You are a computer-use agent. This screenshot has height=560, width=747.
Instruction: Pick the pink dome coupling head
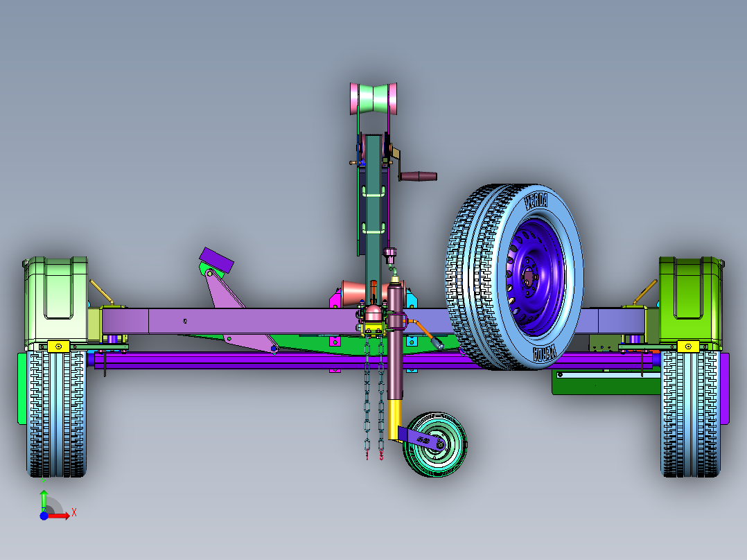[x=373, y=313]
